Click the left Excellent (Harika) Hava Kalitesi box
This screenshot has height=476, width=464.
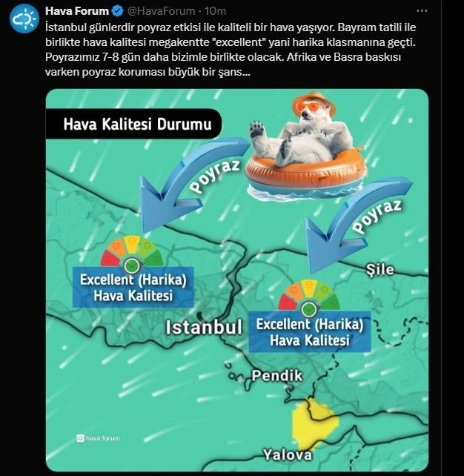[133, 287]
